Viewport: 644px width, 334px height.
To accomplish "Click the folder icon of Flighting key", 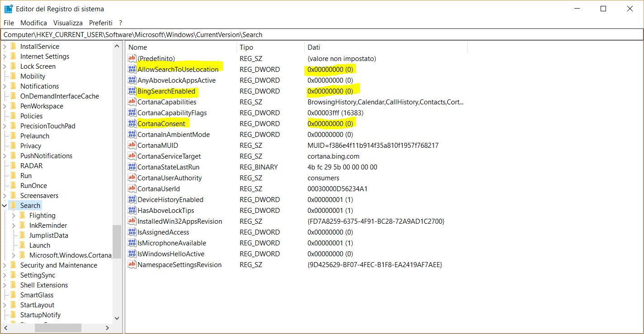I will coord(22,215).
